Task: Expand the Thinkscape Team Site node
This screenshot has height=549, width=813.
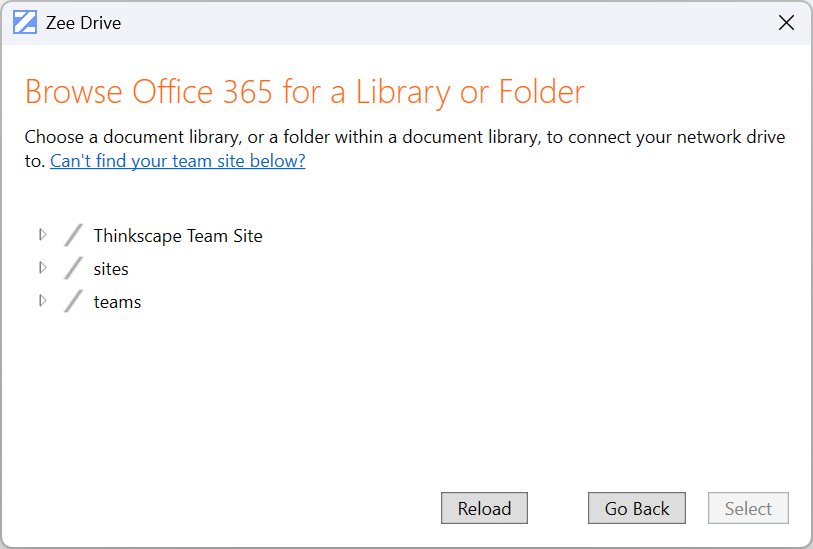Action: pyautogui.click(x=42, y=235)
